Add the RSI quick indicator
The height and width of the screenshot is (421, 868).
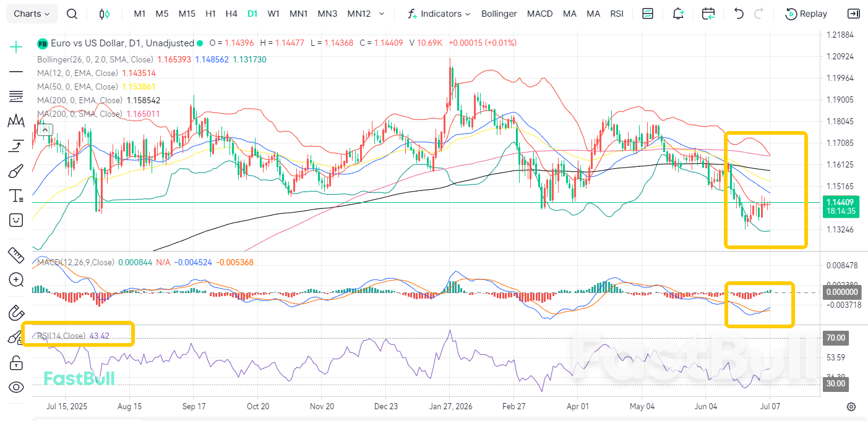click(x=616, y=14)
